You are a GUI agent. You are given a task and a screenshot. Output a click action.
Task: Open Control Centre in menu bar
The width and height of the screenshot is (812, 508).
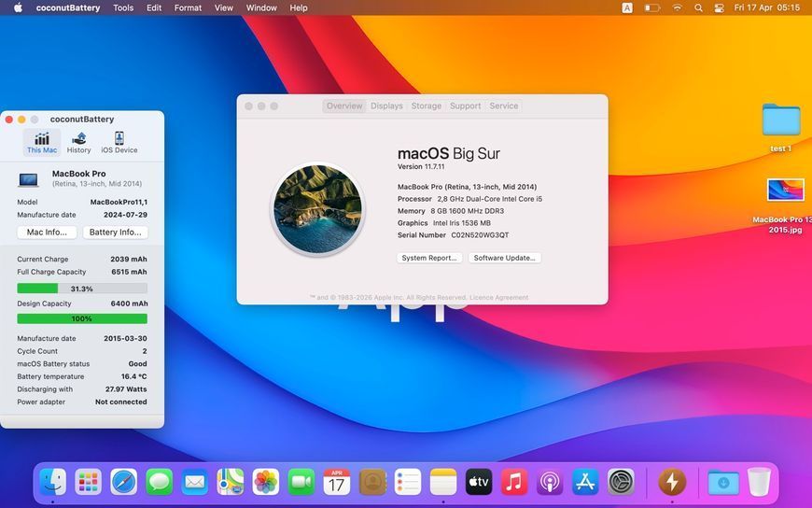[x=719, y=7]
